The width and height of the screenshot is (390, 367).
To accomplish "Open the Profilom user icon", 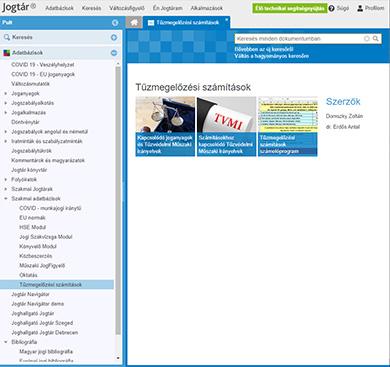I will point(360,8).
